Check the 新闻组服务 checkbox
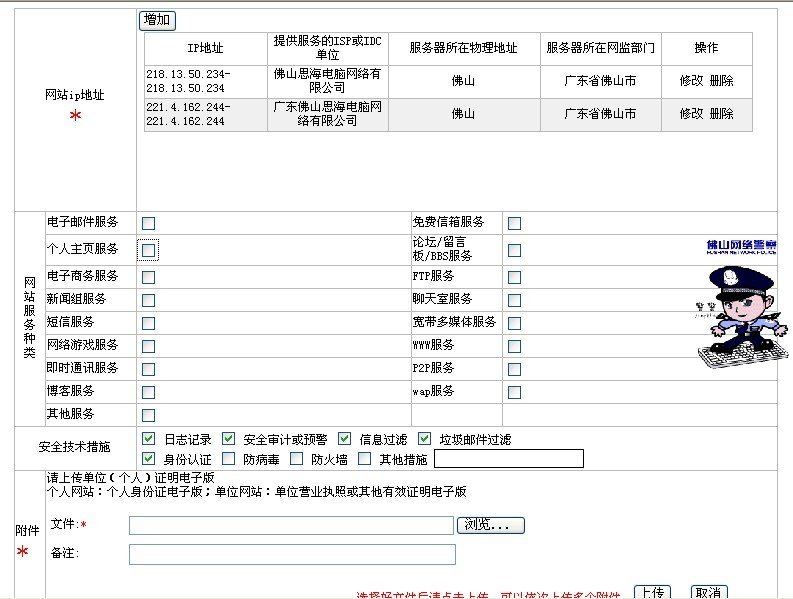 pyautogui.click(x=148, y=301)
